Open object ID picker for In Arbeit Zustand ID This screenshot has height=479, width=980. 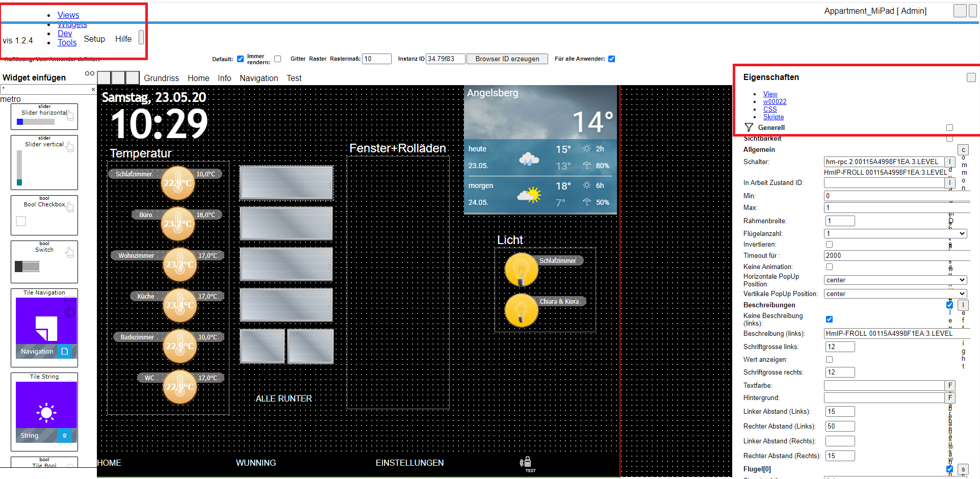[x=949, y=182]
